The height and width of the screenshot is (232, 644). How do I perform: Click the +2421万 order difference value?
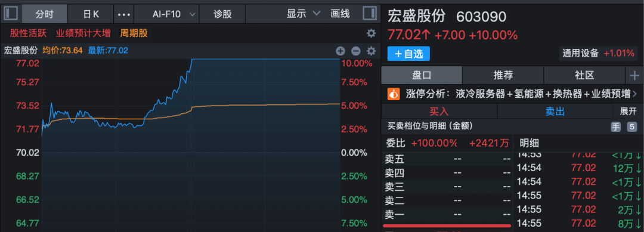pyautogui.click(x=489, y=143)
